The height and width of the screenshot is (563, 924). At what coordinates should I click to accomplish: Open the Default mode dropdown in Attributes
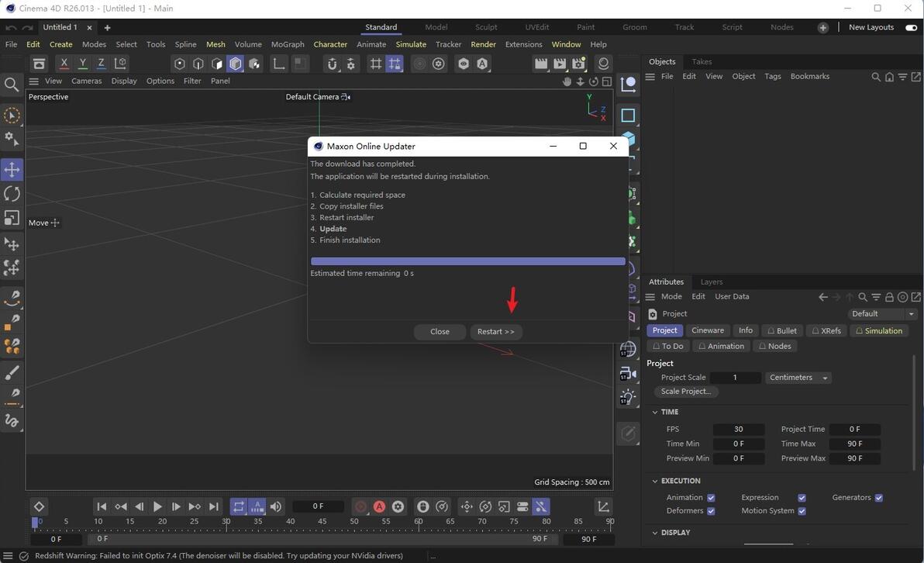point(883,314)
